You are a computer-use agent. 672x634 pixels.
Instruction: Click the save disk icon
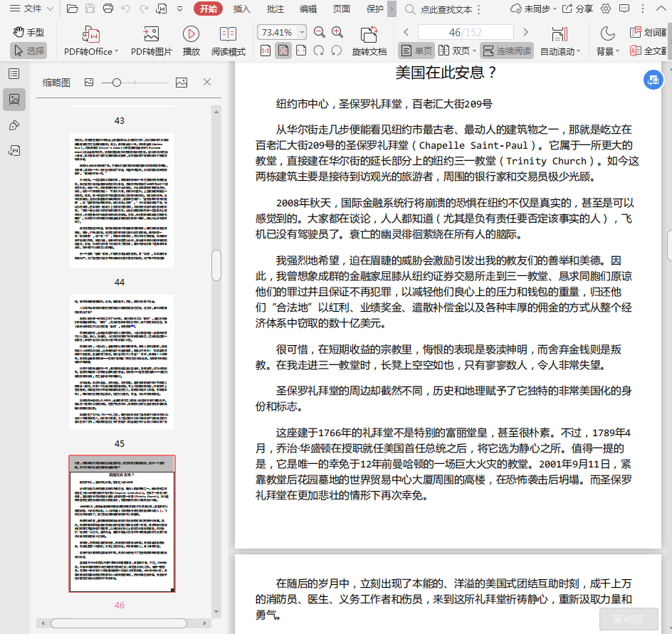(90, 9)
